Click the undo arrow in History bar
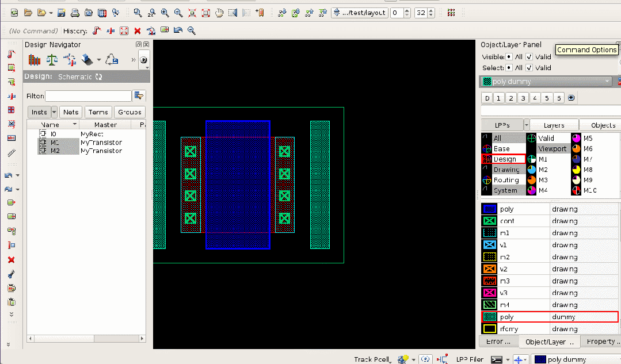Screen dimensions: 621x364 pos(178,30)
